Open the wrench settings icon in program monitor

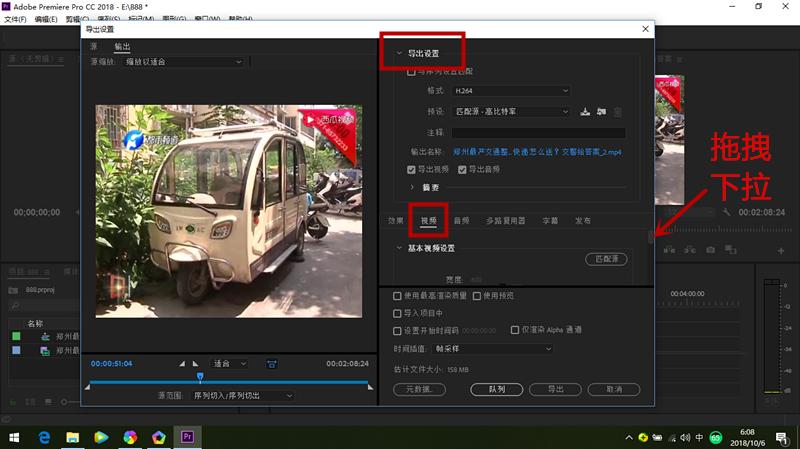click(727, 212)
